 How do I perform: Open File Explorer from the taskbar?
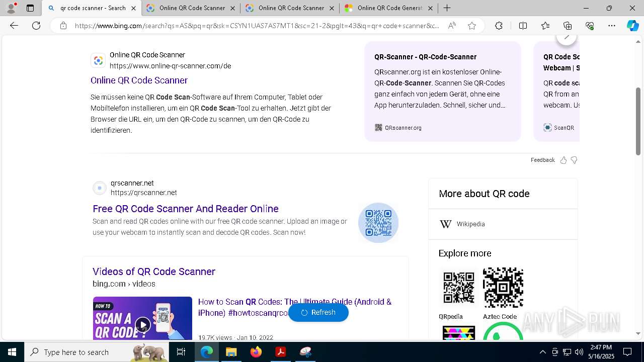[231, 352]
